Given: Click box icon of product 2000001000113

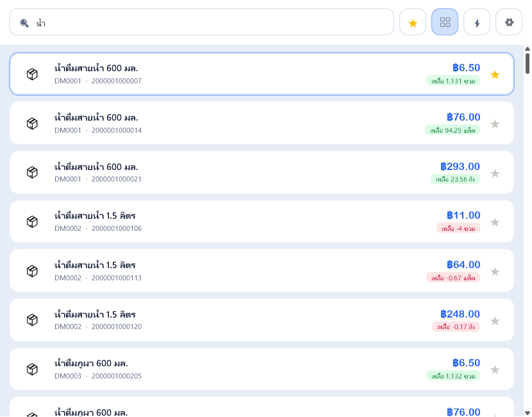Looking at the screenshot, I should click(x=32, y=271).
